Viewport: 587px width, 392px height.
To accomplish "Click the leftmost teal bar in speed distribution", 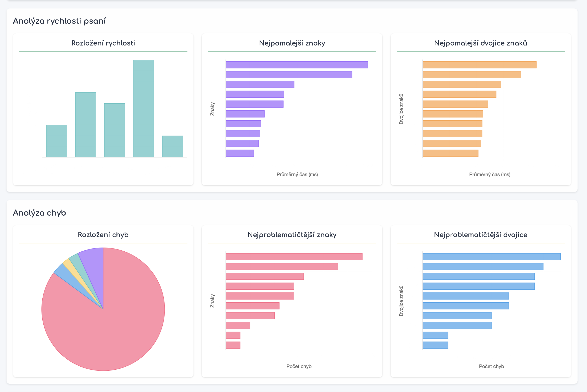I will (x=57, y=141).
